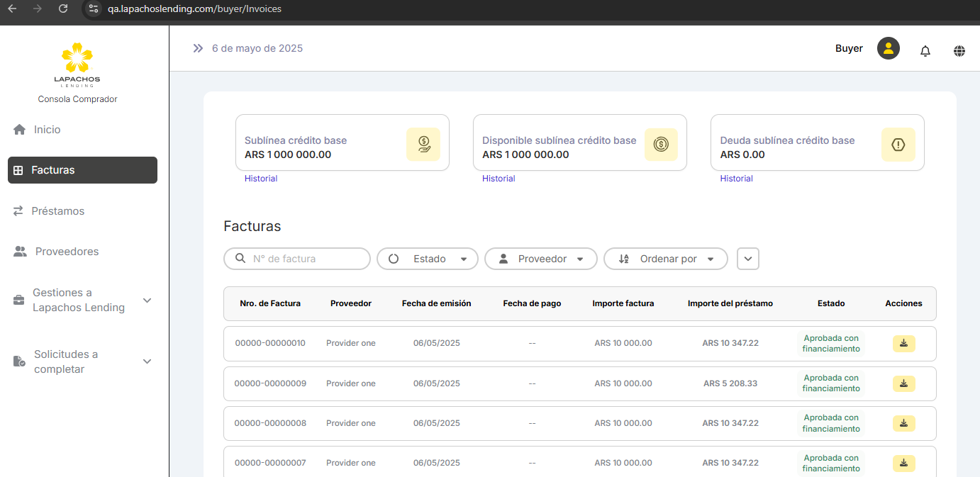Open Historial link under Deuda sublínea
The height and width of the screenshot is (477, 980).
[736, 179]
